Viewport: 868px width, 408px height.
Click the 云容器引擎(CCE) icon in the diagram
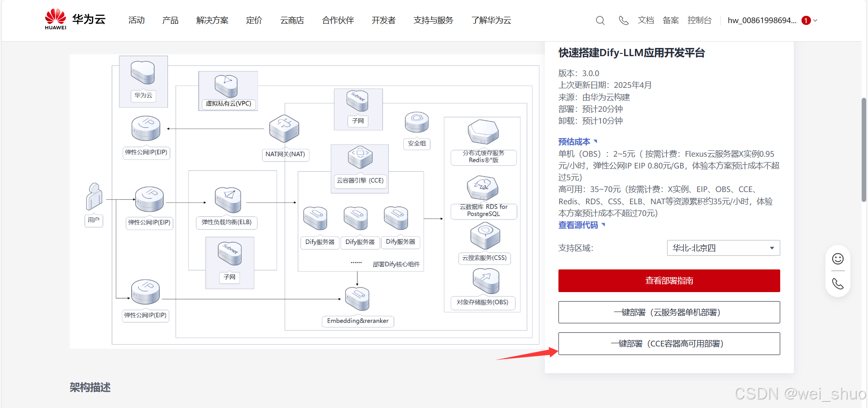point(359,157)
